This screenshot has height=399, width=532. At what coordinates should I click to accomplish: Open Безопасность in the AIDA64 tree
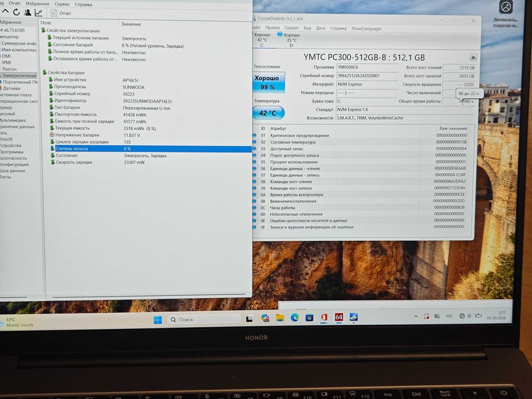13,158
